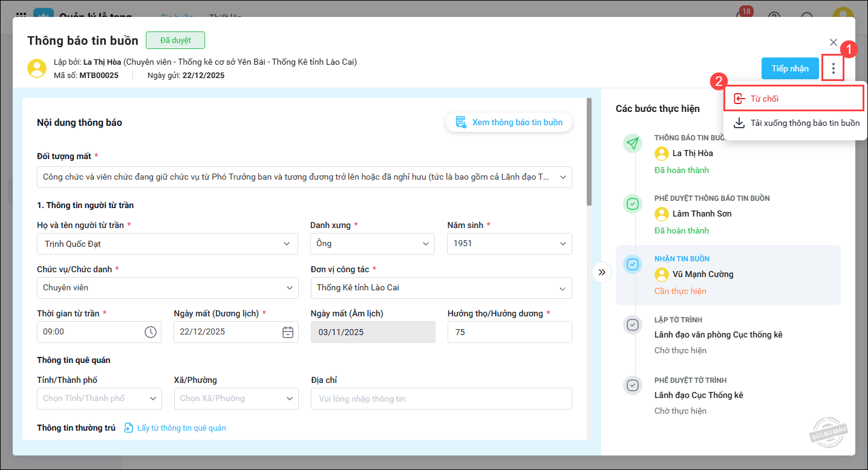
Task: Click the double-chevron collapse panel icon
Action: (x=601, y=272)
